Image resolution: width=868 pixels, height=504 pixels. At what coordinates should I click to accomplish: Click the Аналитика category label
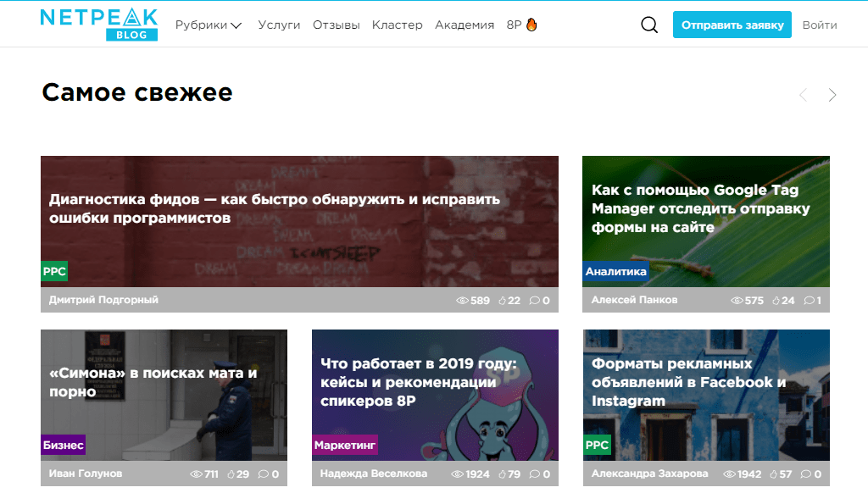pyautogui.click(x=616, y=272)
